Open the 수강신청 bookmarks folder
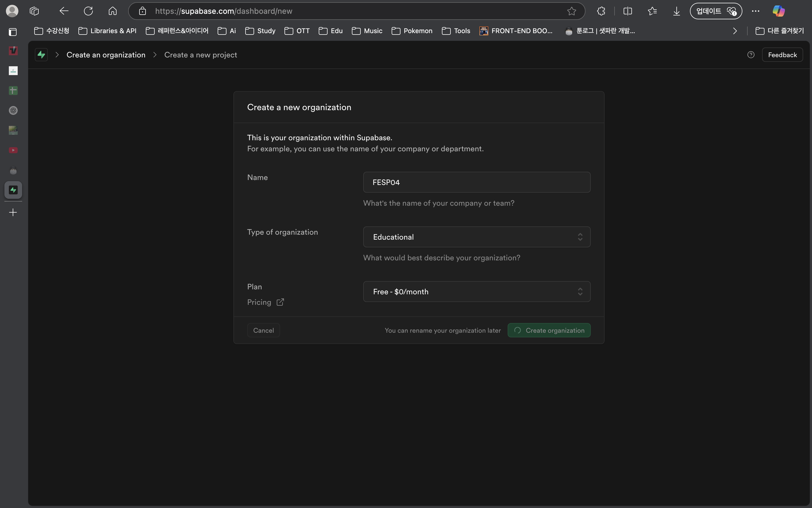Viewport: 812px width, 508px height. click(x=52, y=31)
